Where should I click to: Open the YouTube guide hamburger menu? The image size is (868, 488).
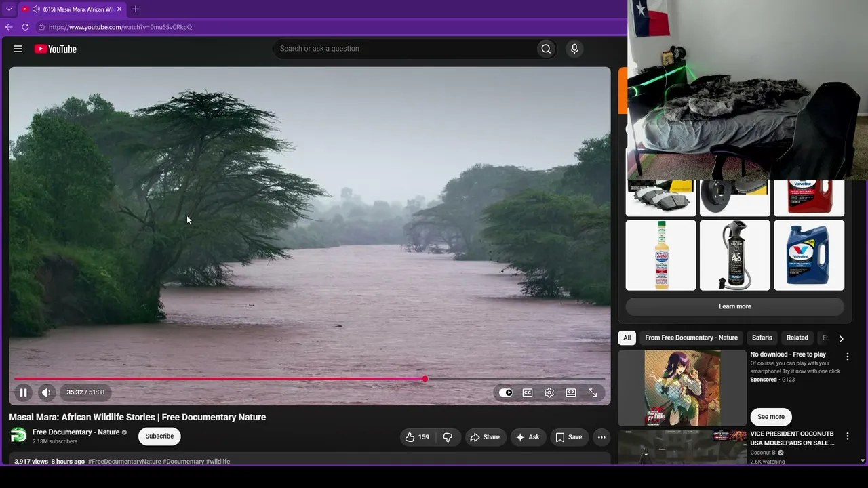point(18,49)
